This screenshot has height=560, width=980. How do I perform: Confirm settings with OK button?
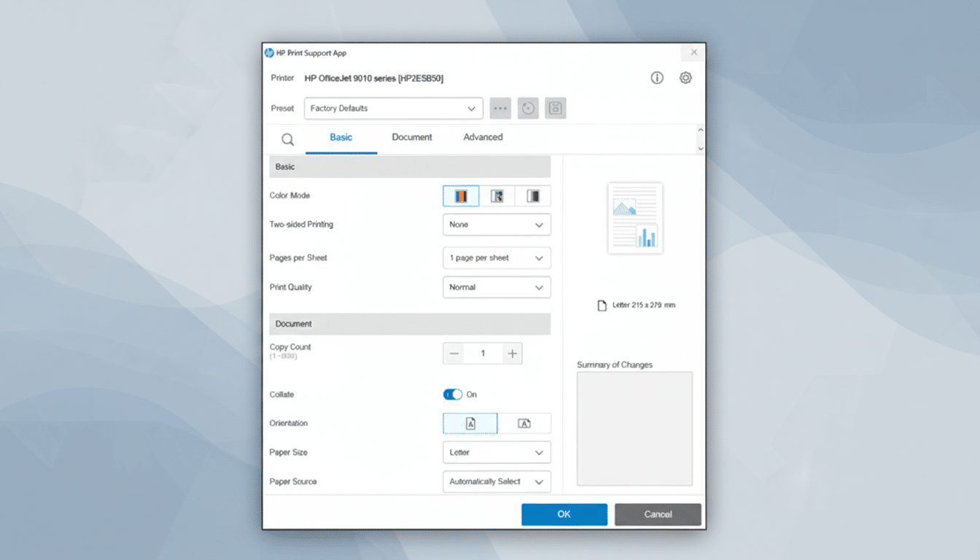pos(564,514)
